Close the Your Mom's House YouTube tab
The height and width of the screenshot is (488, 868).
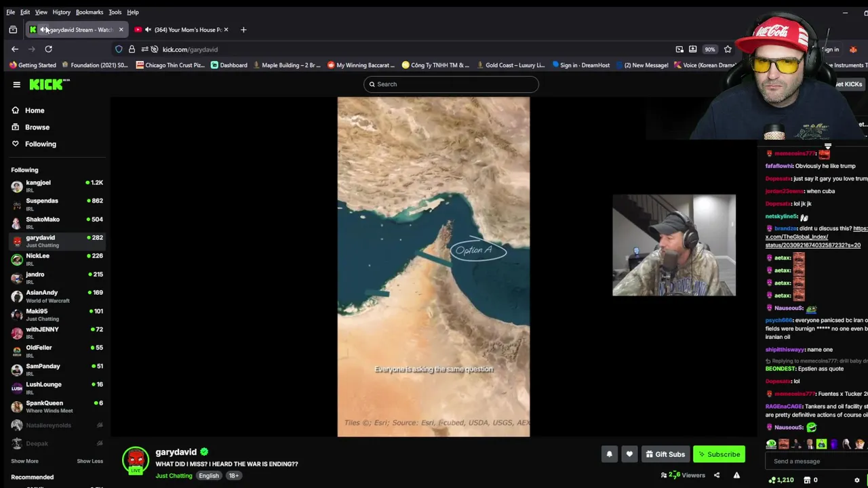pyautogui.click(x=226, y=30)
